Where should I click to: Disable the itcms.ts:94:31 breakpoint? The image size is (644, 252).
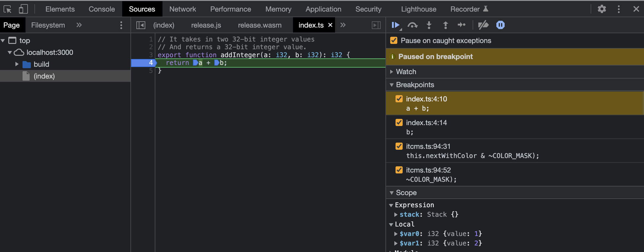coord(399,146)
